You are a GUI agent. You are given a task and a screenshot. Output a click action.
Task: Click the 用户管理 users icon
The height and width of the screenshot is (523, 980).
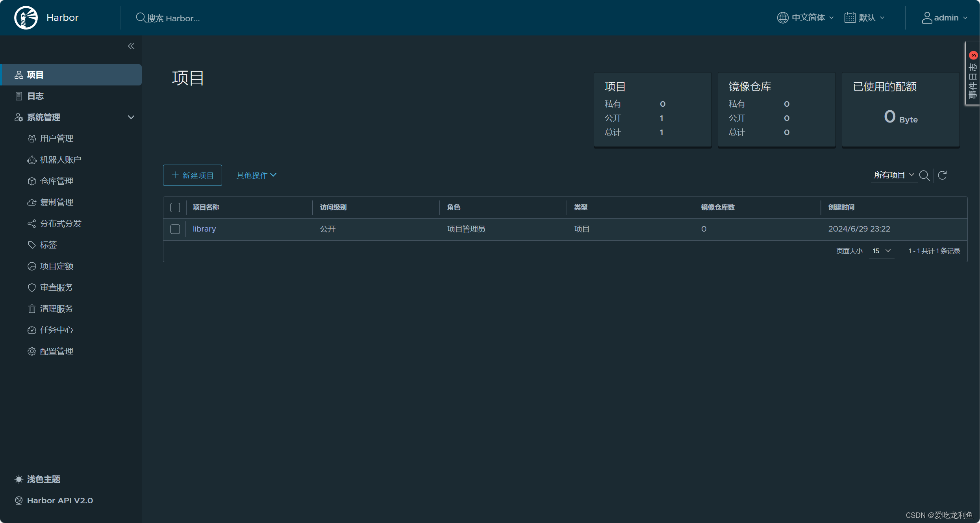point(32,139)
